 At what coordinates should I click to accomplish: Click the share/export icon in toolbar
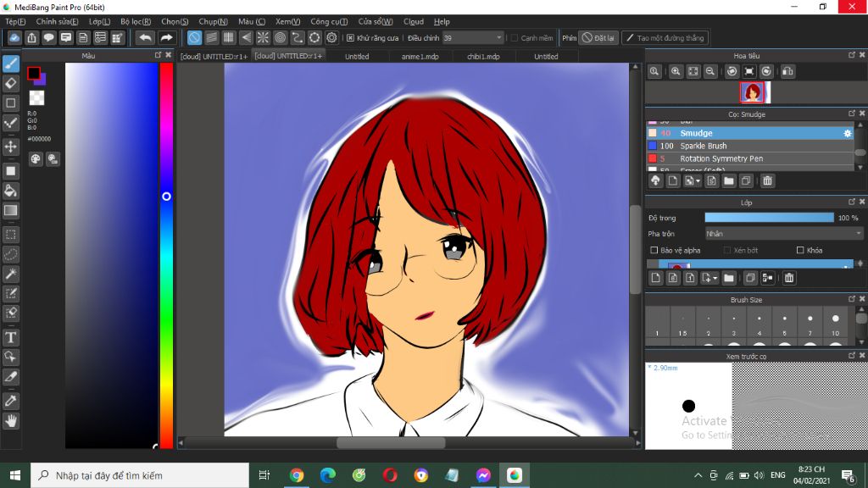[x=31, y=37]
